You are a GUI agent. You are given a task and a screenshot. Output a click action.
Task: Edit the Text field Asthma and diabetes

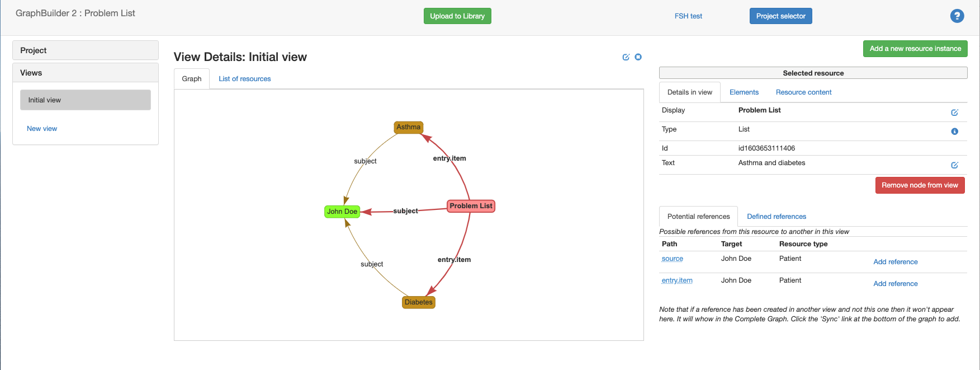point(954,165)
